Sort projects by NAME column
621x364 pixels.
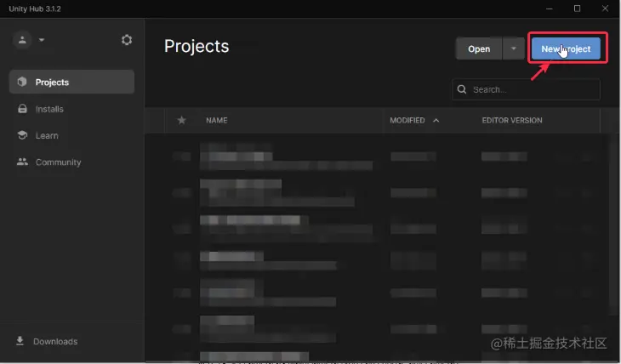click(217, 121)
